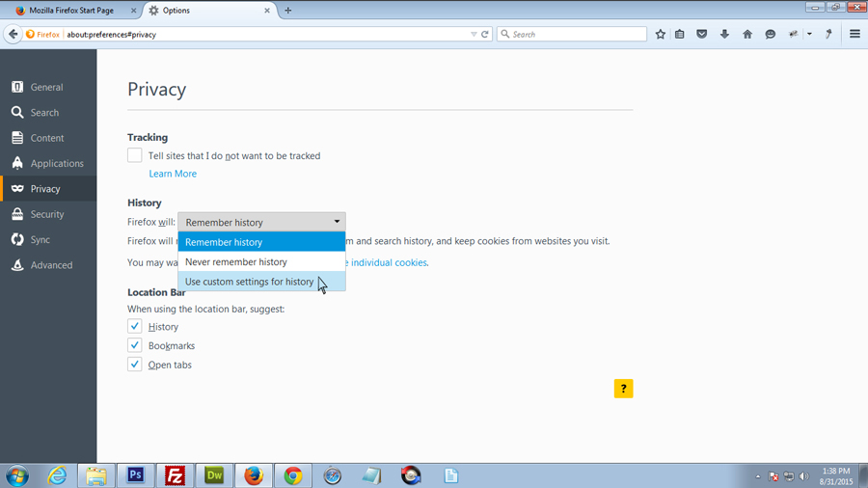868x488 pixels.
Task: Go to the Firefox home page
Action: tap(747, 35)
